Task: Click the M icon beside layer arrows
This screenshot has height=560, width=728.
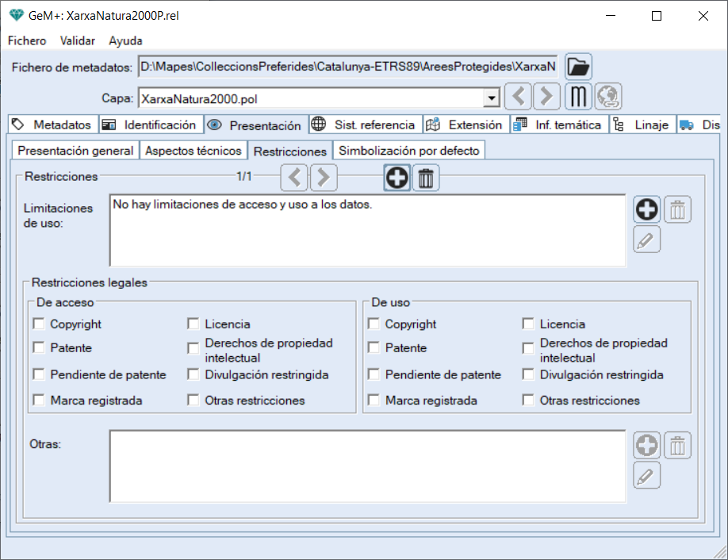Action: click(579, 97)
